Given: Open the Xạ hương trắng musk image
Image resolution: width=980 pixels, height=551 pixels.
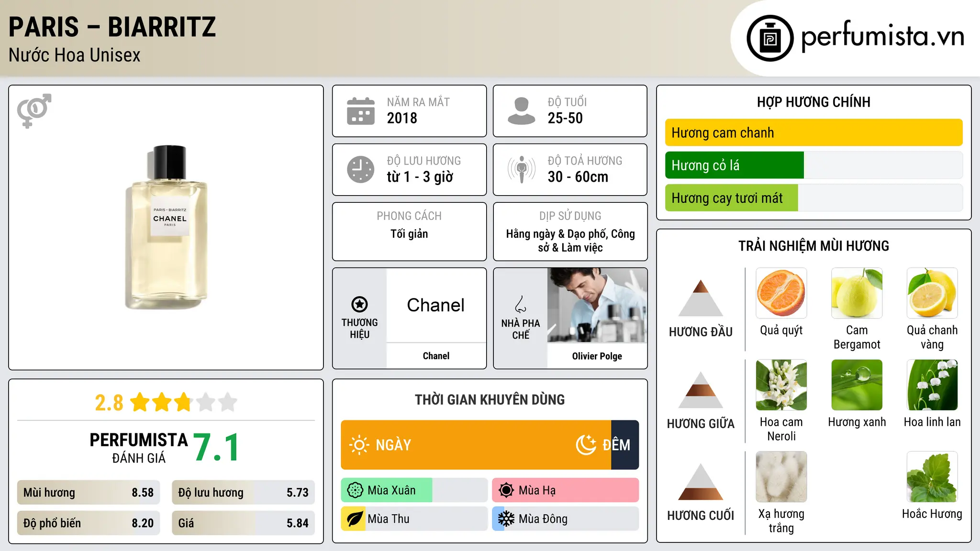Looking at the screenshot, I should tap(781, 477).
